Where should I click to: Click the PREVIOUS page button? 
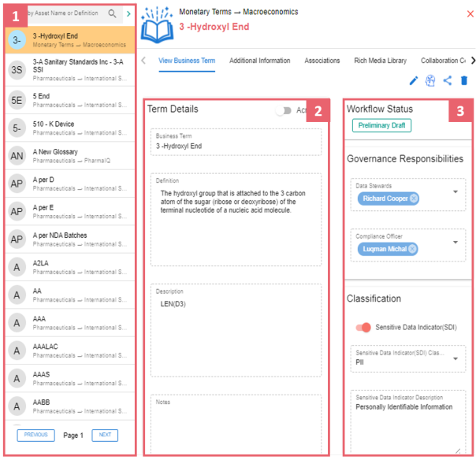[36, 435]
